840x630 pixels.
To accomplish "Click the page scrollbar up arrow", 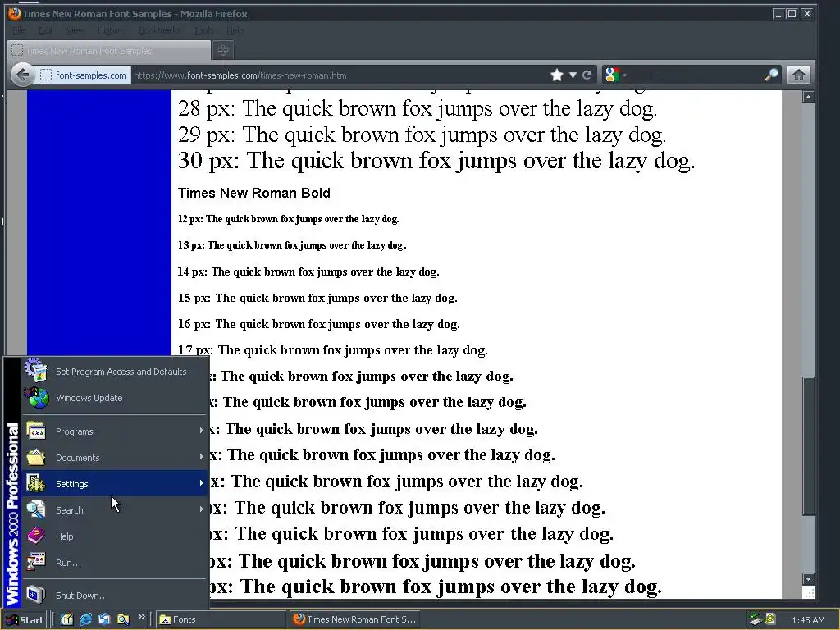I will click(x=808, y=97).
